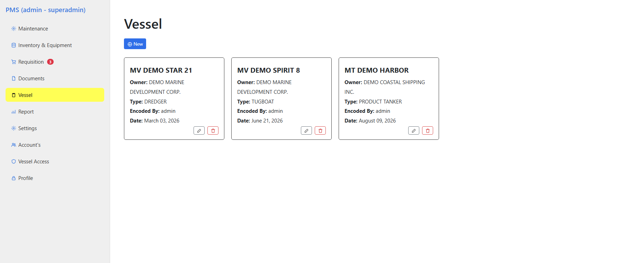
Task: Click the MV DEMO SPIRIT 8 card title
Action: [269, 70]
